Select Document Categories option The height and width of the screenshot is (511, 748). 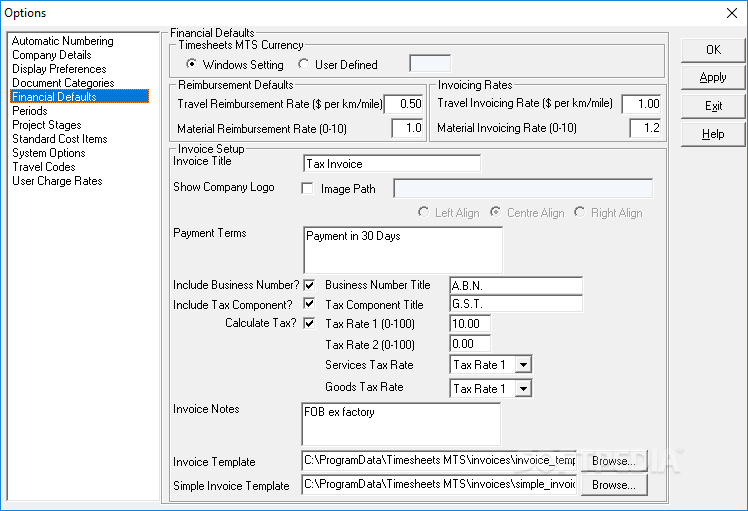(63, 83)
